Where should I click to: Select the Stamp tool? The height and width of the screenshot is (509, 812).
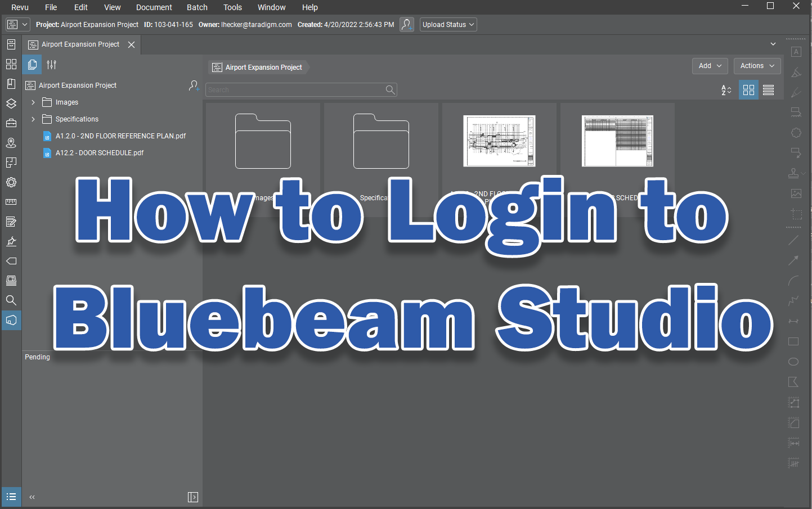pos(793,173)
